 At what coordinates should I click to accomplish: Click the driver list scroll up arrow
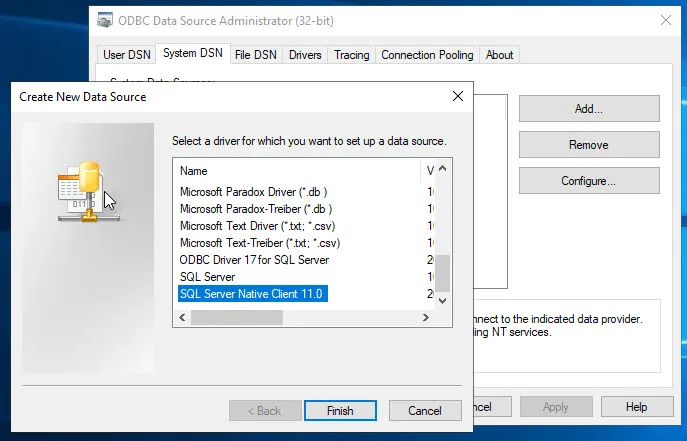pos(442,171)
